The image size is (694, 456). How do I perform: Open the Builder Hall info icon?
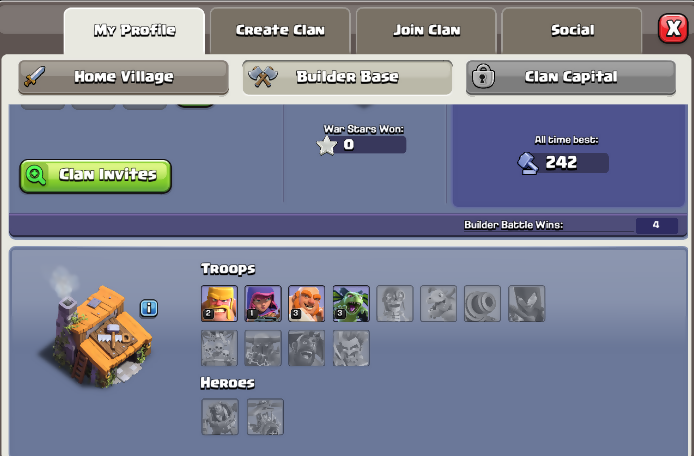(149, 308)
